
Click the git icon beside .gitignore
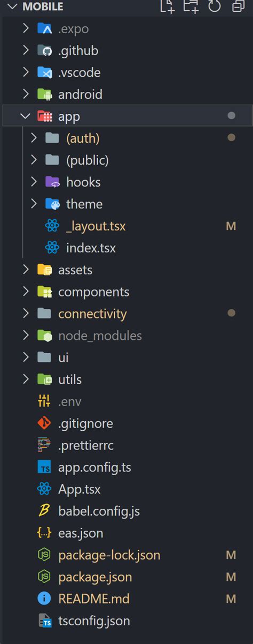click(44, 423)
